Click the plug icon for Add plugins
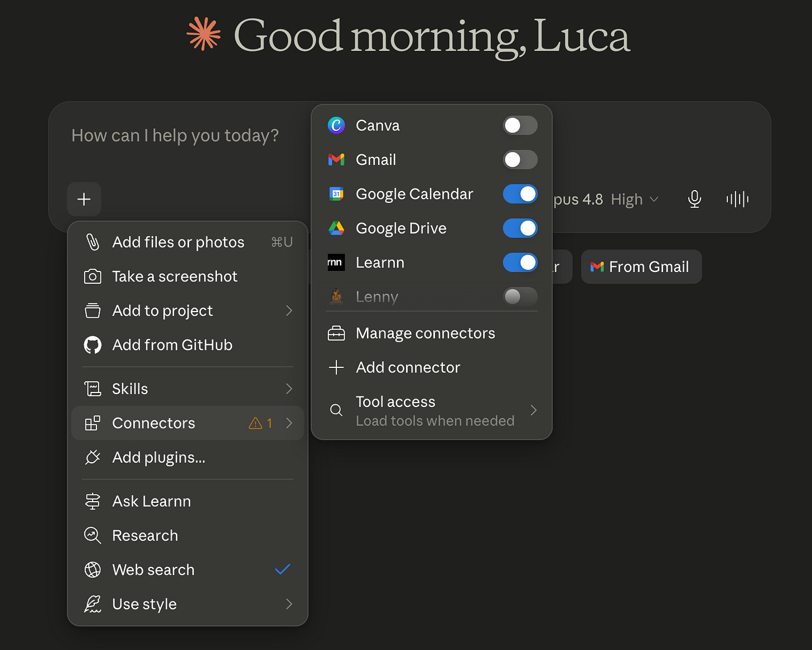The height and width of the screenshot is (650, 812). tap(93, 457)
